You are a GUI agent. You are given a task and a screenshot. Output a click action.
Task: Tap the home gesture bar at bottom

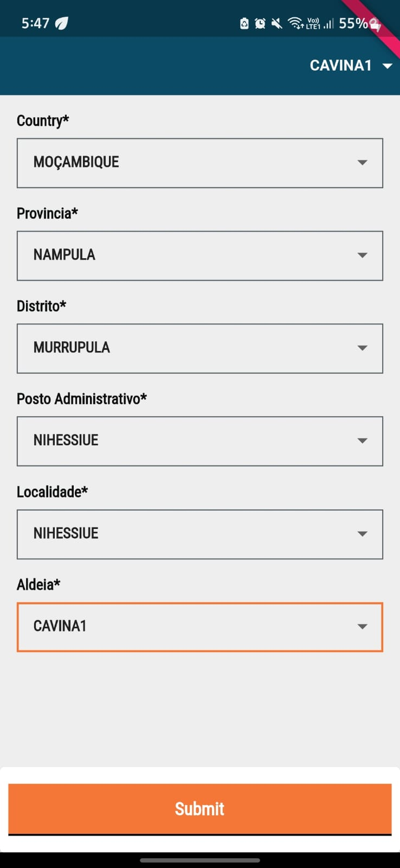tap(200, 860)
